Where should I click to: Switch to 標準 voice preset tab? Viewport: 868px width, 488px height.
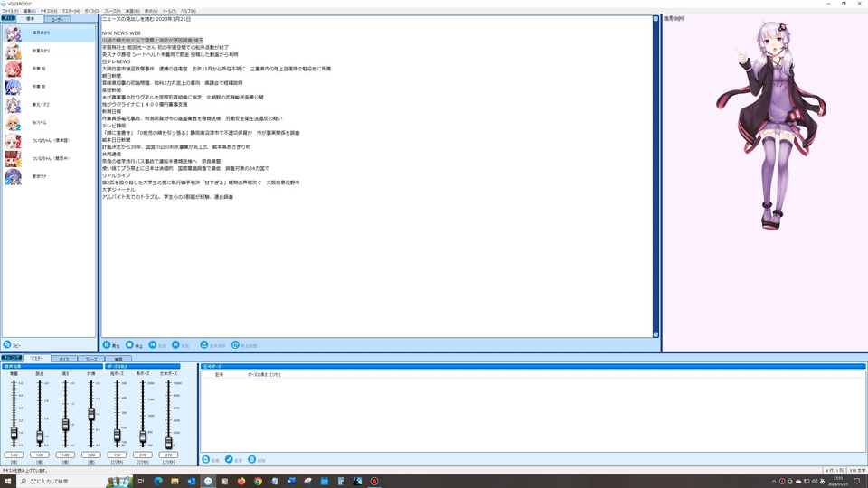30,19
